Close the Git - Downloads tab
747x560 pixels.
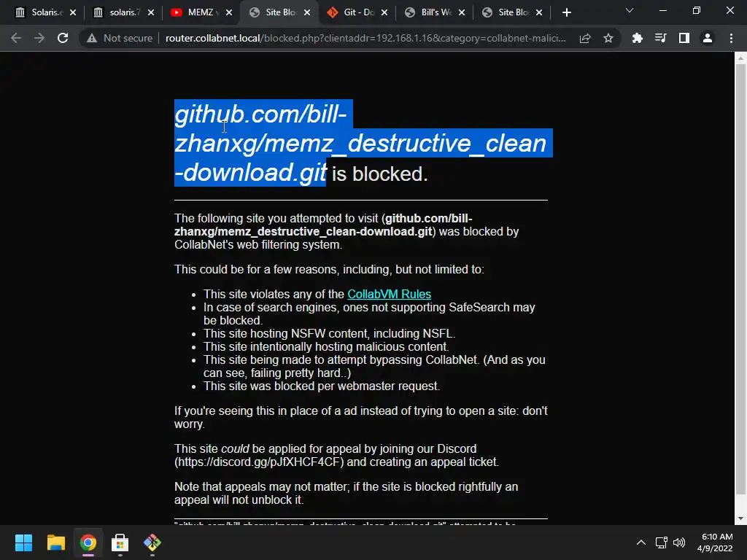click(384, 12)
